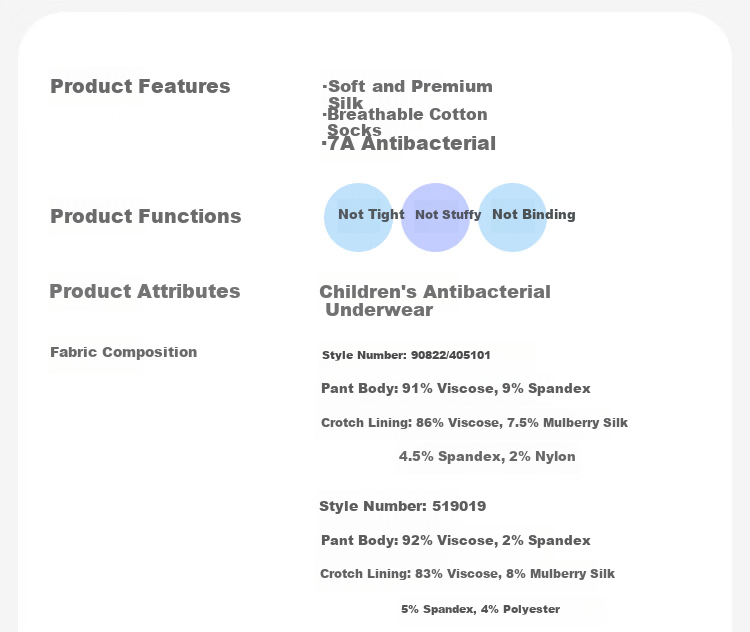Select the Product Features heading
This screenshot has height=632, width=750.
[x=140, y=87]
